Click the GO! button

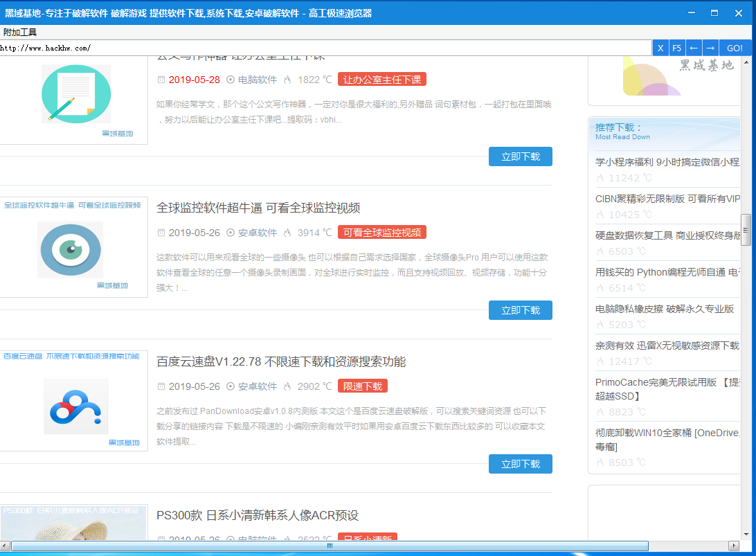[735, 48]
